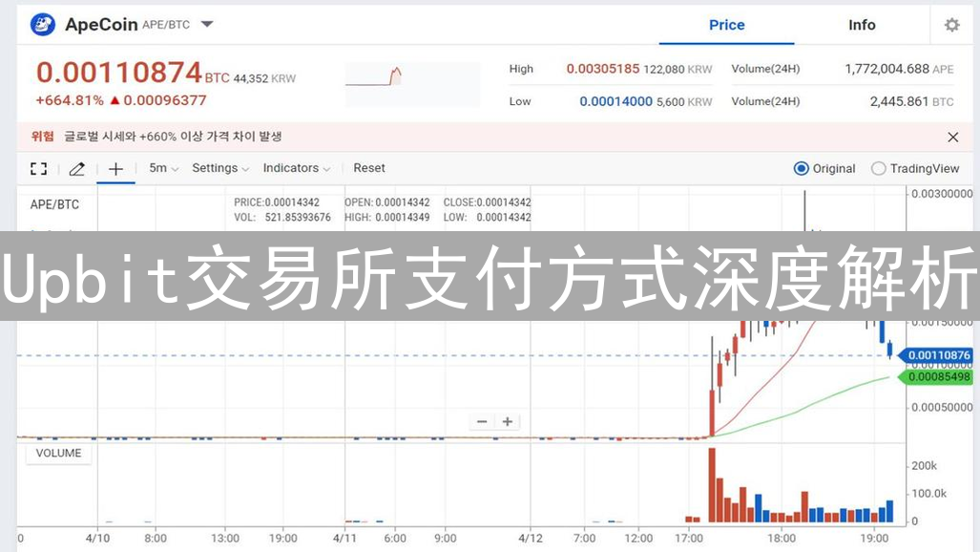Screen dimensions: 980x552
Task: Zoom out chart with minus button
Action: tap(482, 422)
